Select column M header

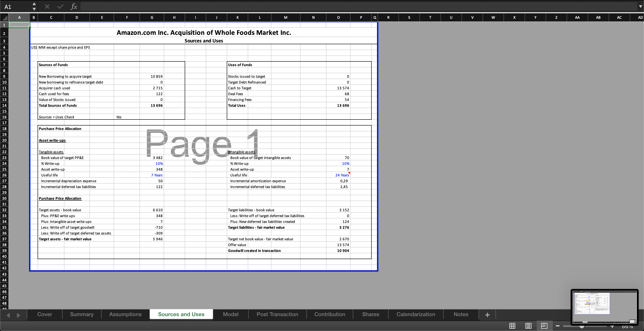click(286, 17)
